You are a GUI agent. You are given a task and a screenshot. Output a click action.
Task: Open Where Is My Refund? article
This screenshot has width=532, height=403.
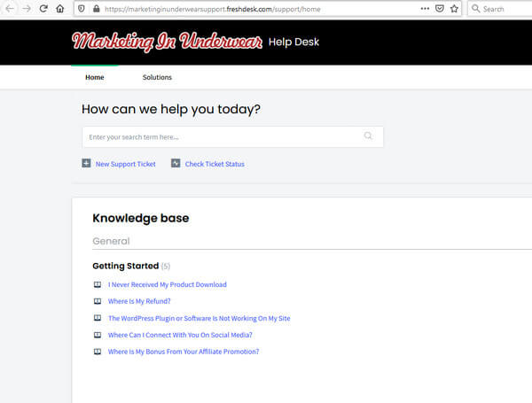[139, 301]
